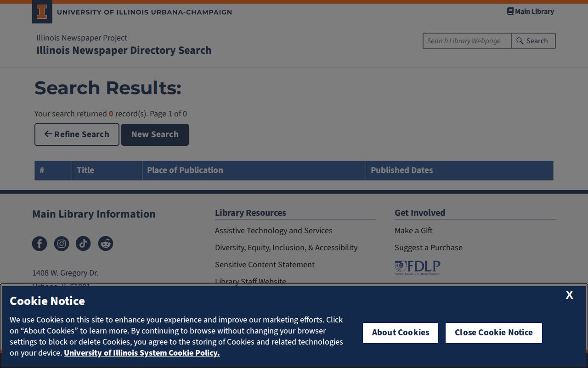Open the Facebook social icon

(40, 243)
